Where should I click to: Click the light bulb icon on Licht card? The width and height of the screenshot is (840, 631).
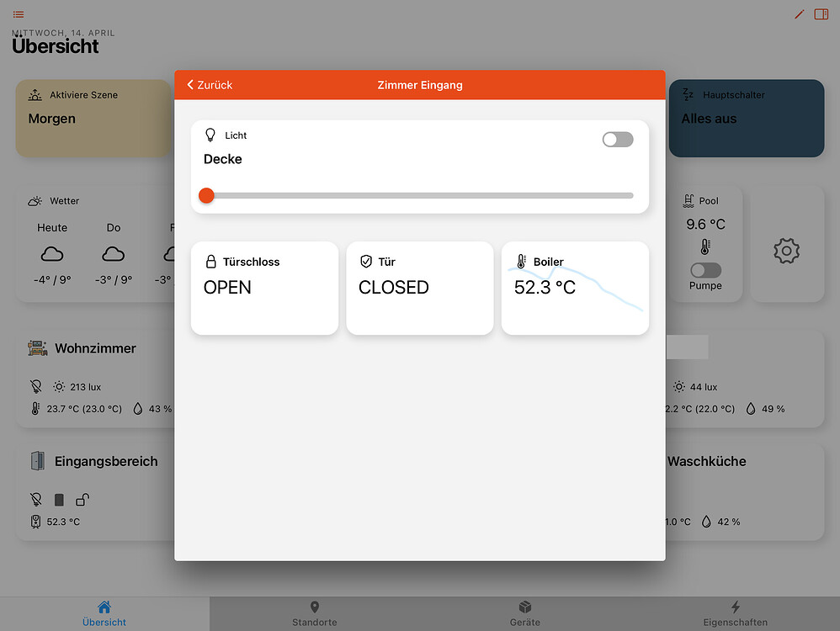[x=210, y=135]
